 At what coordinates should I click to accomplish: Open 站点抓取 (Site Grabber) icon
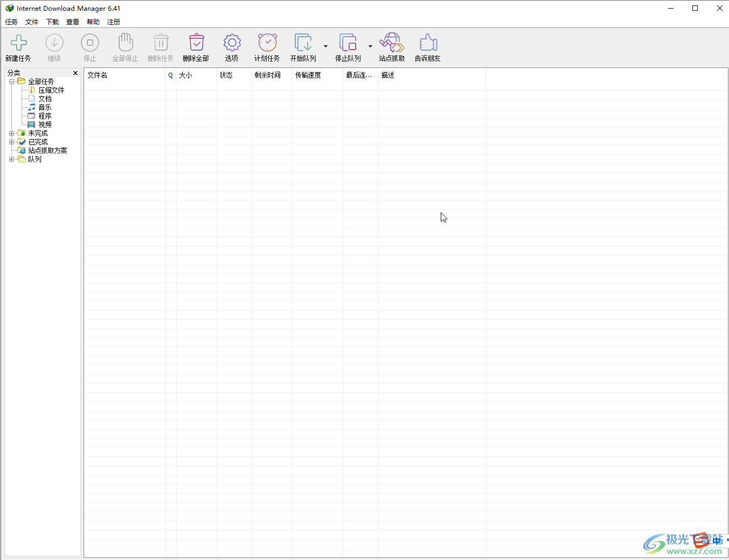point(392,43)
